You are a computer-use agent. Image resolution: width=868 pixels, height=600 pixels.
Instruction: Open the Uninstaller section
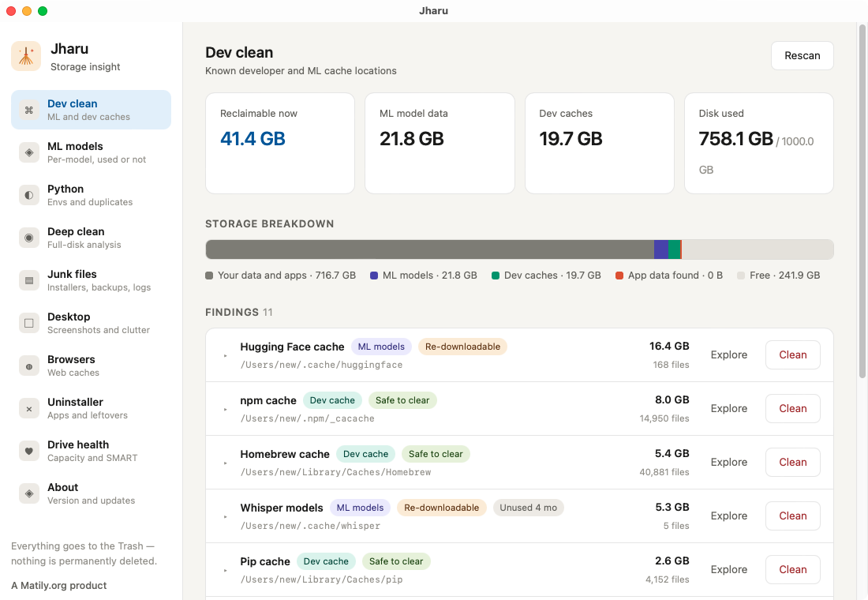pyautogui.click(x=92, y=408)
